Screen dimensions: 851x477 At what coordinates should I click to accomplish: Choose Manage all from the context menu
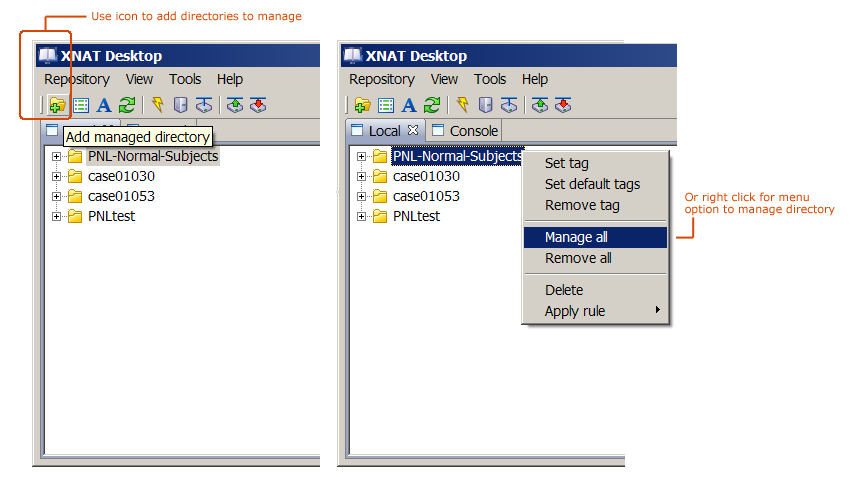coord(576,237)
